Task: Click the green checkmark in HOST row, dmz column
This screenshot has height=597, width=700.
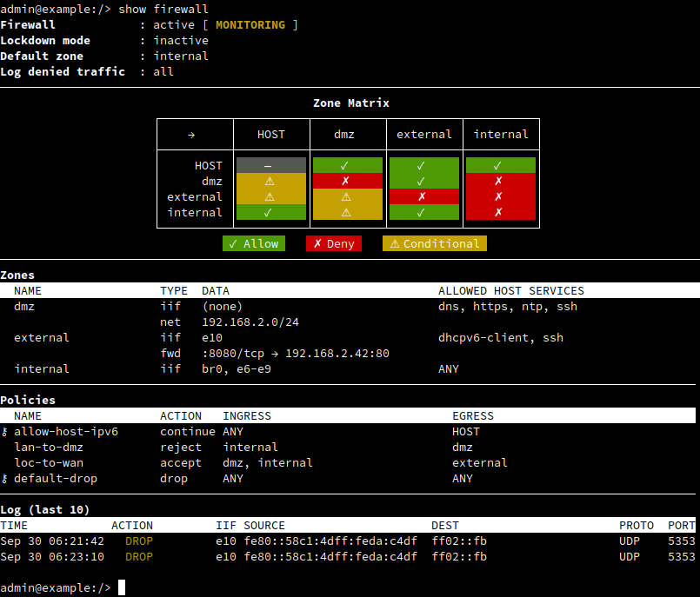Action: click(x=347, y=165)
